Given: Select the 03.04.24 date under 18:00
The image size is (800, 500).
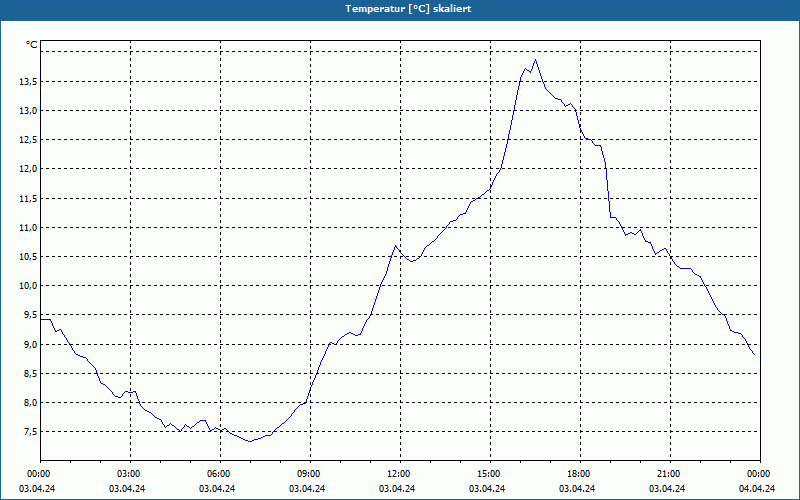Looking at the screenshot, I should pos(577,489).
